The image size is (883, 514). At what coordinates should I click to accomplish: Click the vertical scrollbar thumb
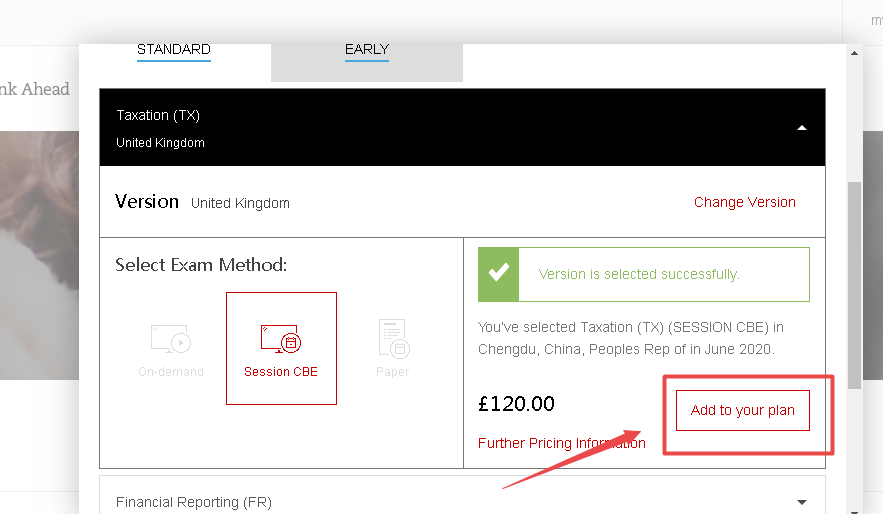(854, 285)
